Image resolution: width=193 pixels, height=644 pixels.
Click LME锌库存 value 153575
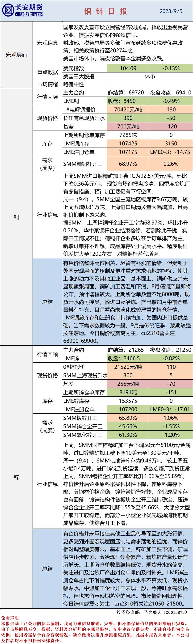[x=128, y=401]
